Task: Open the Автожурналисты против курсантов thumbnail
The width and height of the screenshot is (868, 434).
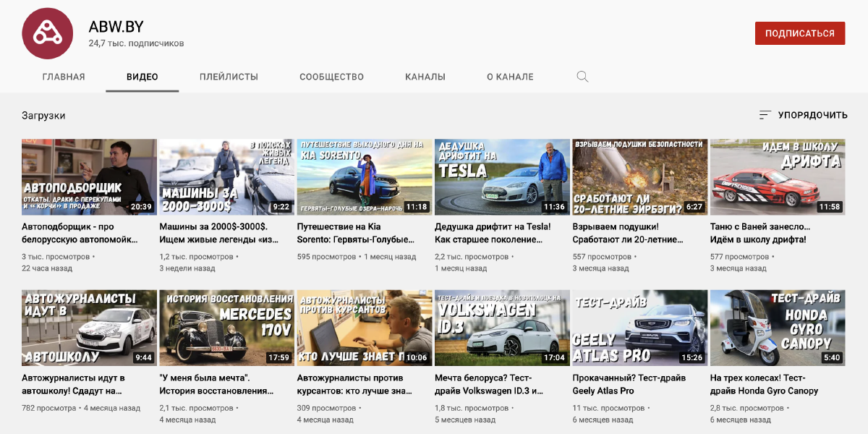Action: (x=365, y=328)
